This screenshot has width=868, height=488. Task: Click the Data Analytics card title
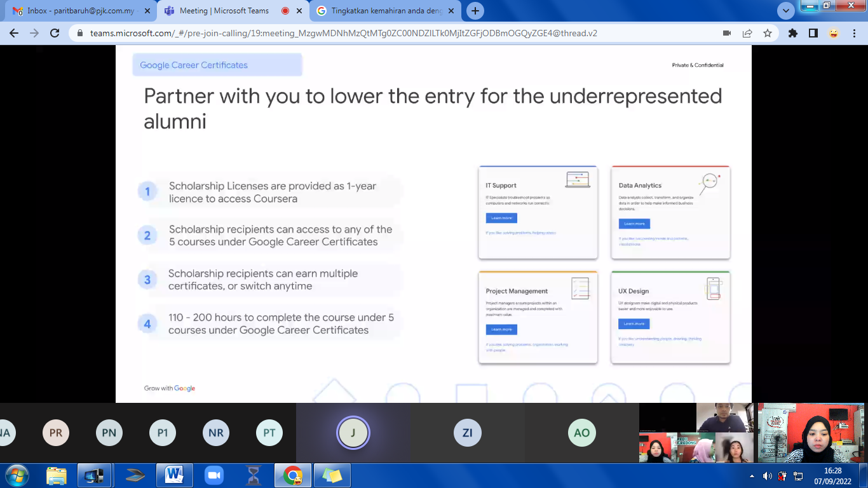click(640, 186)
